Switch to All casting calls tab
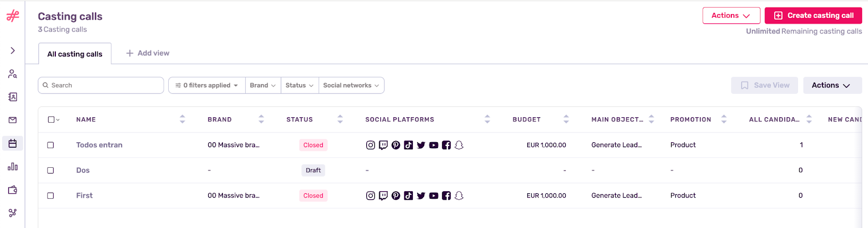 click(75, 54)
